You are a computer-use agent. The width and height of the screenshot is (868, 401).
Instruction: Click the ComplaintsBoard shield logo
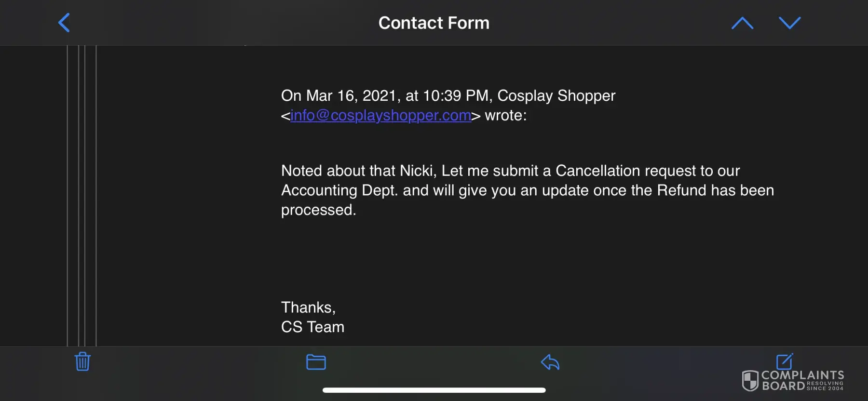[750, 380]
